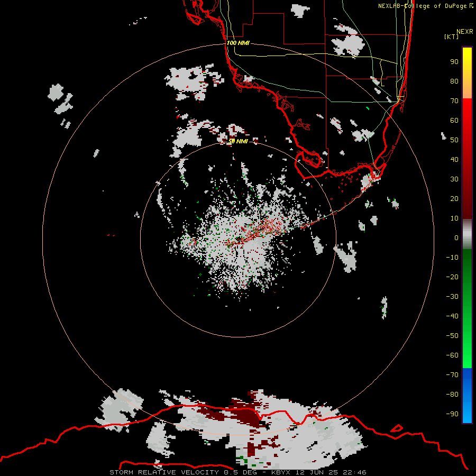Click the 40 value on the velocity scale
Viewport: 476px width, 476px height.
coord(454,159)
